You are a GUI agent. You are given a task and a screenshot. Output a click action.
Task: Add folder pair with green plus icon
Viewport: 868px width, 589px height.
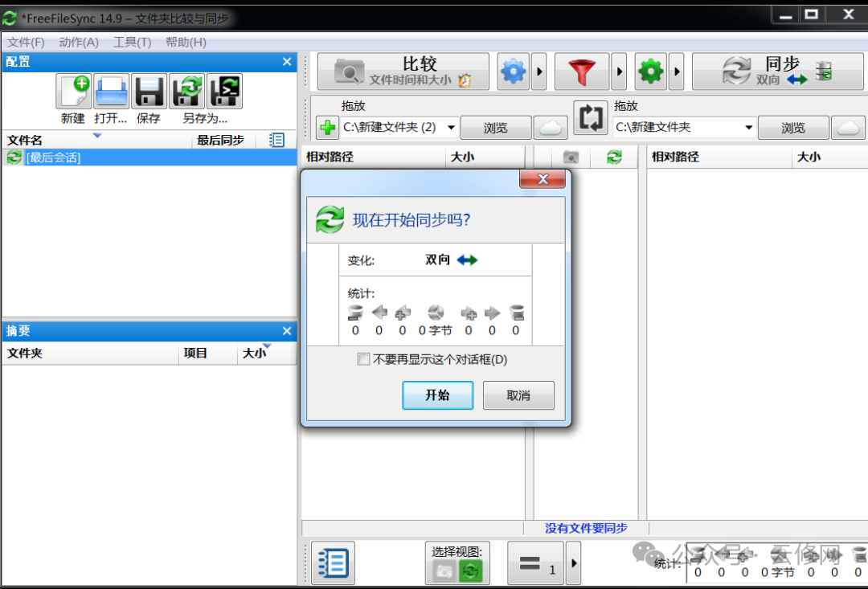[x=327, y=128]
